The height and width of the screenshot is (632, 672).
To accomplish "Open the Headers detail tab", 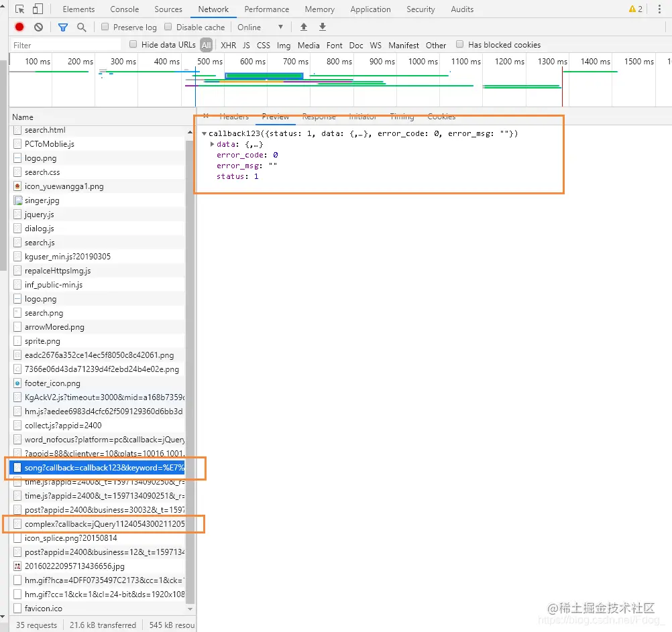I will (x=234, y=116).
